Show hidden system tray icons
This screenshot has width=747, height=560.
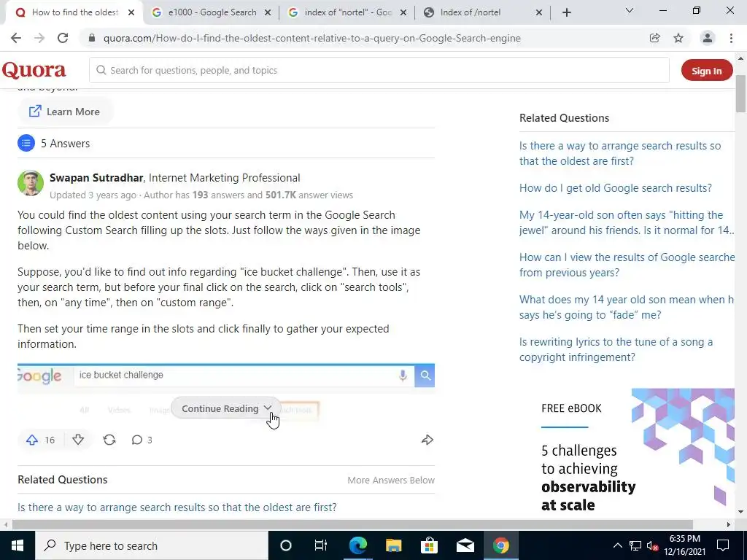[617, 545]
